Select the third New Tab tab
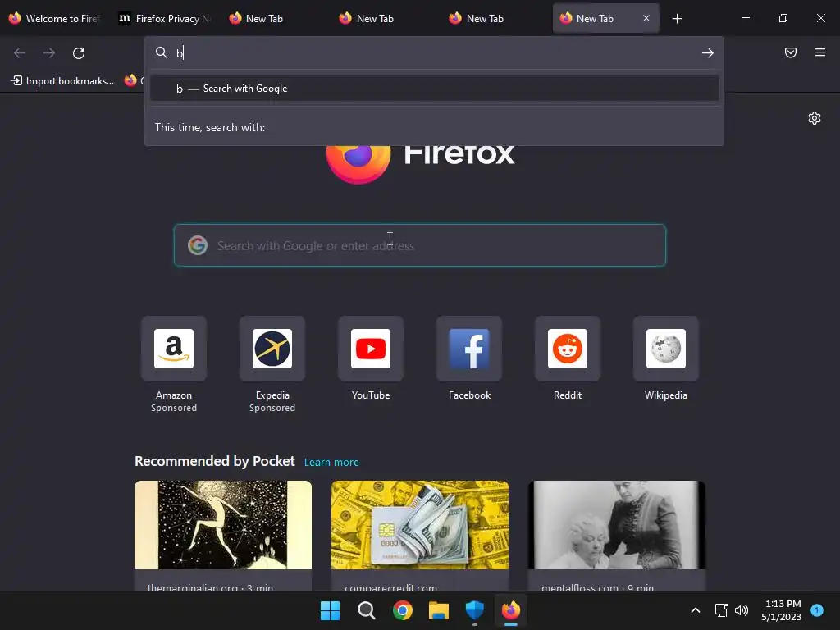The height and width of the screenshot is (630, 840). click(495, 19)
